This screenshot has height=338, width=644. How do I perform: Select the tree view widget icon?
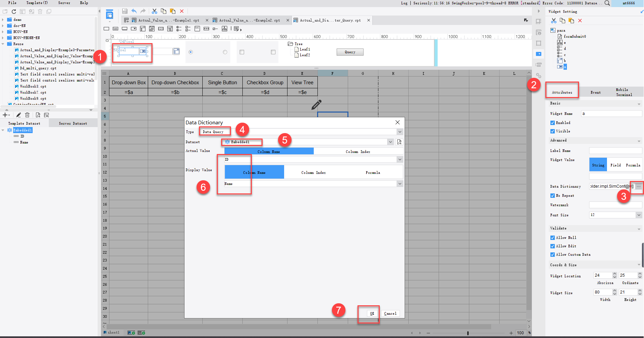[x=225, y=29]
